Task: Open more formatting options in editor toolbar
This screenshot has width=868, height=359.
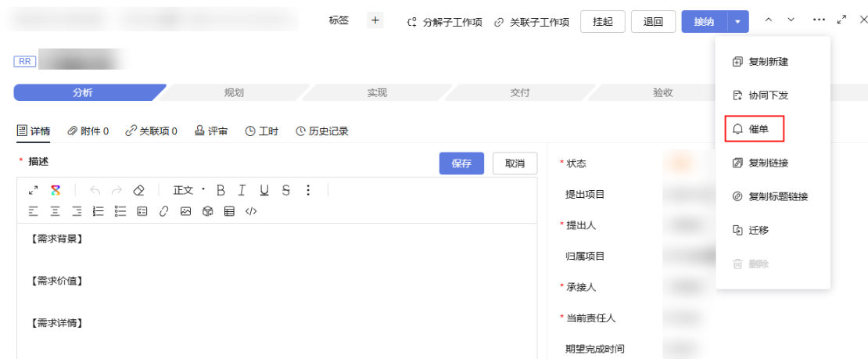Action: 308,191
